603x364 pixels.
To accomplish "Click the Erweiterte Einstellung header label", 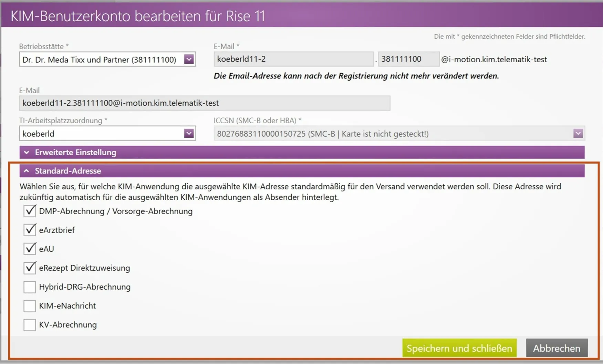I will 75,152.
